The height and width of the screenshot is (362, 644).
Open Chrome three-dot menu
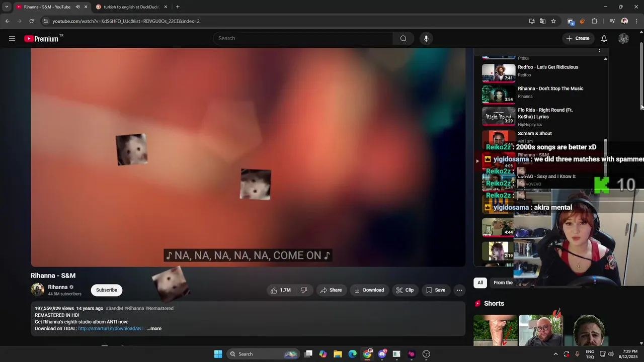[x=636, y=21]
